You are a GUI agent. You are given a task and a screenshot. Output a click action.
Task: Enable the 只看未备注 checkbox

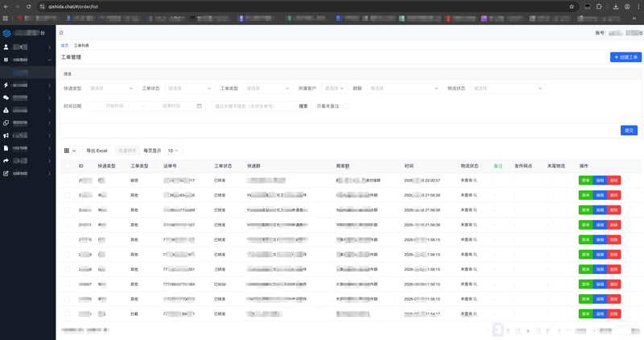[347, 106]
